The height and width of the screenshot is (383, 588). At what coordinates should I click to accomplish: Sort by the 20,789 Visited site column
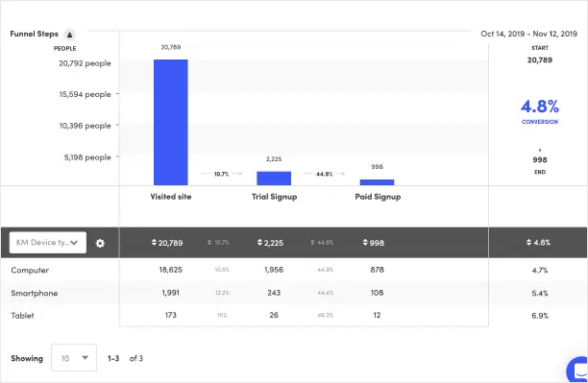(x=167, y=243)
